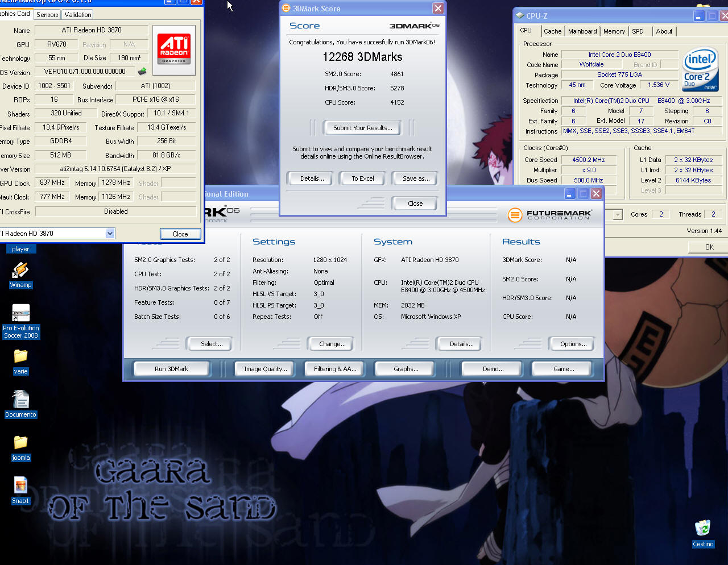Click the Futuremark Corporation logo
The image size is (728, 565).
(x=549, y=215)
